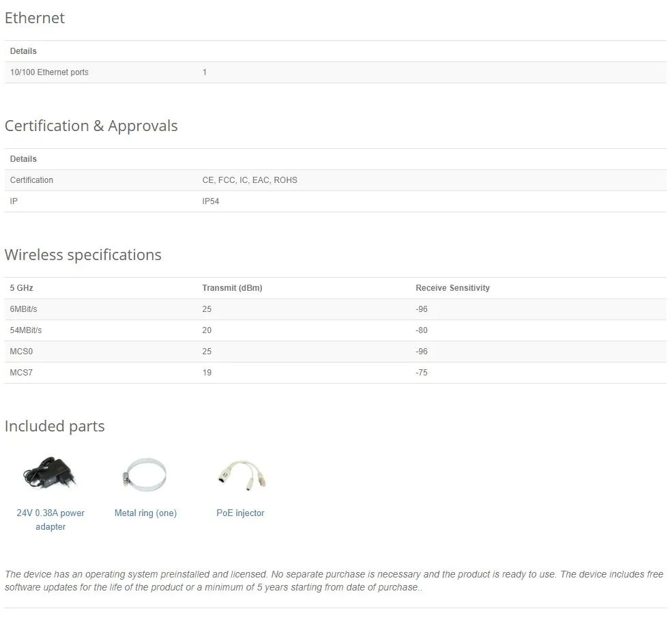This screenshot has width=672, height=626.
Task: Click the Transmit (dBm) column header
Action: pos(232,288)
